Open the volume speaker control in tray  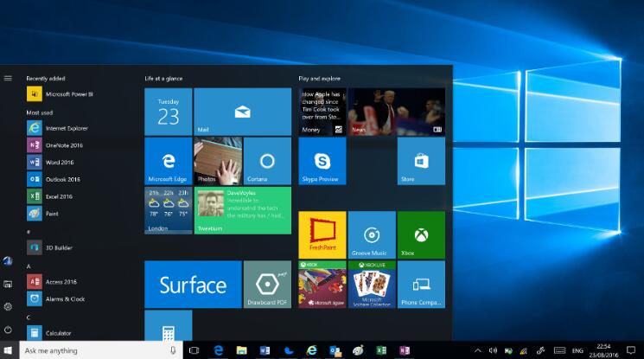click(493, 350)
